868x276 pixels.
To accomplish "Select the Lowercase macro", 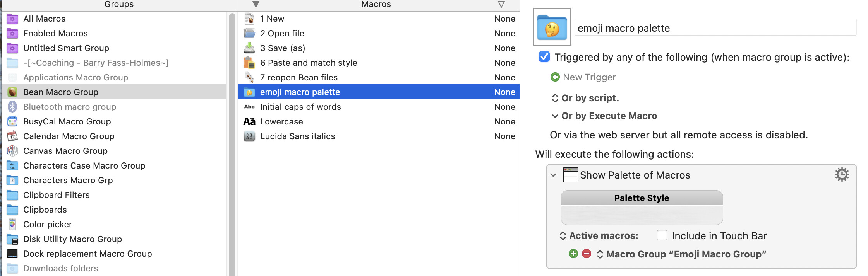I will click(x=281, y=121).
